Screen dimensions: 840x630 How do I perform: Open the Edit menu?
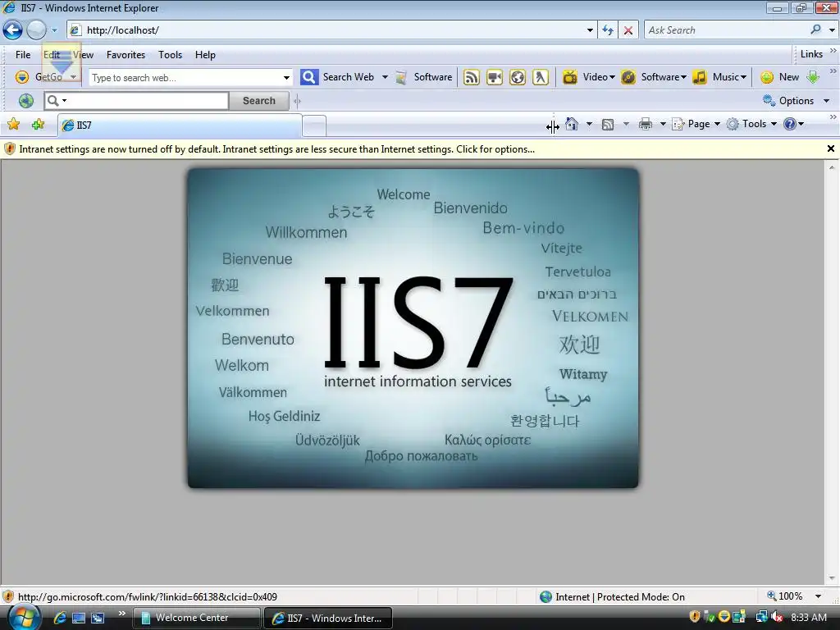pyautogui.click(x=52, y=55)
